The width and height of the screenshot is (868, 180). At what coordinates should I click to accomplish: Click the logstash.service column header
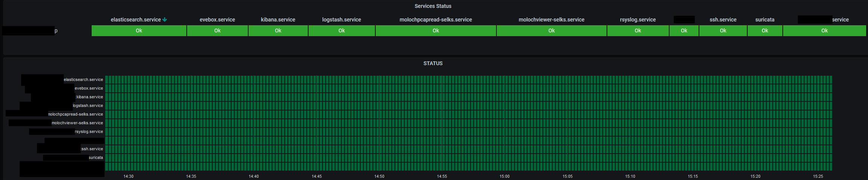tap(341, 20)
